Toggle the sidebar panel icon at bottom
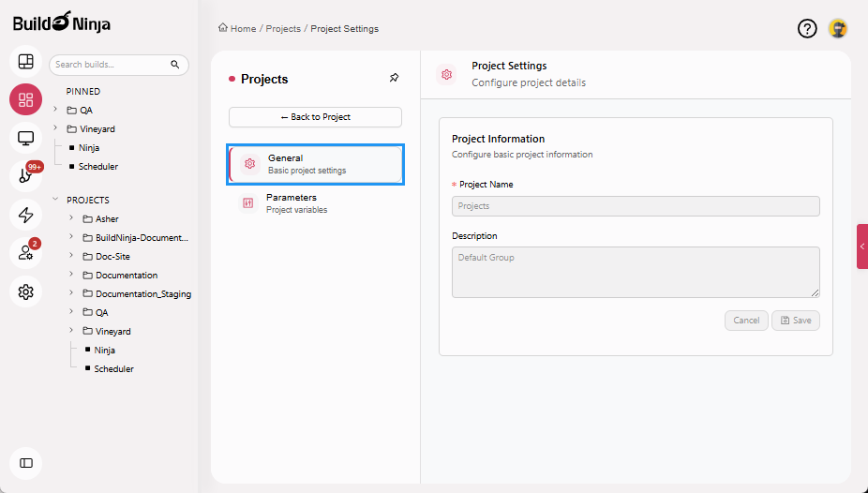 coord(25,463)
